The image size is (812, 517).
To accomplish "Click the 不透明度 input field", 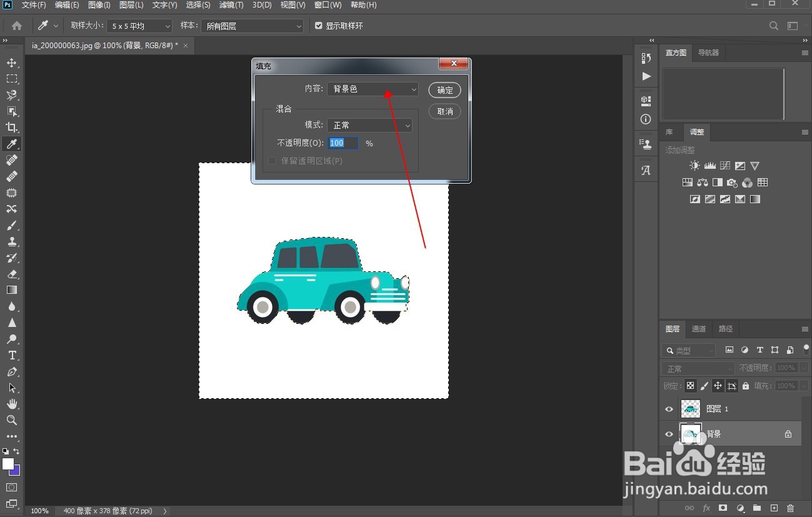I will pos(343,143).
